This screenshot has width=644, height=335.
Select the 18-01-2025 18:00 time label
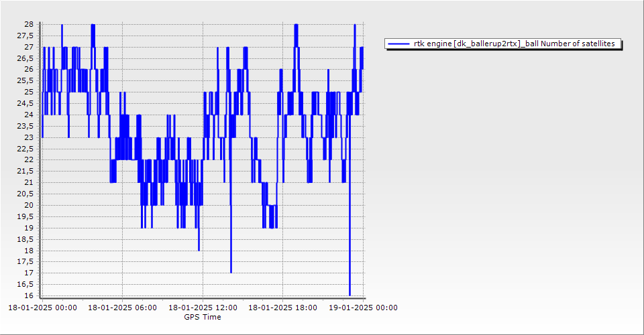point(282,308)
